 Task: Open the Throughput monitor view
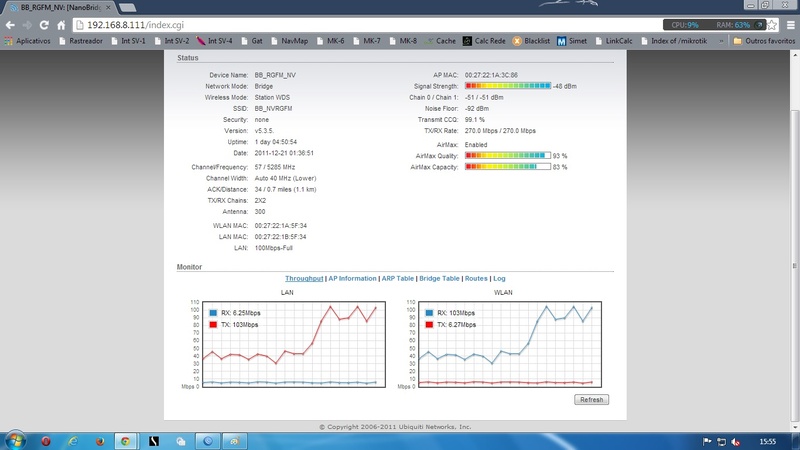click(304, 279)
